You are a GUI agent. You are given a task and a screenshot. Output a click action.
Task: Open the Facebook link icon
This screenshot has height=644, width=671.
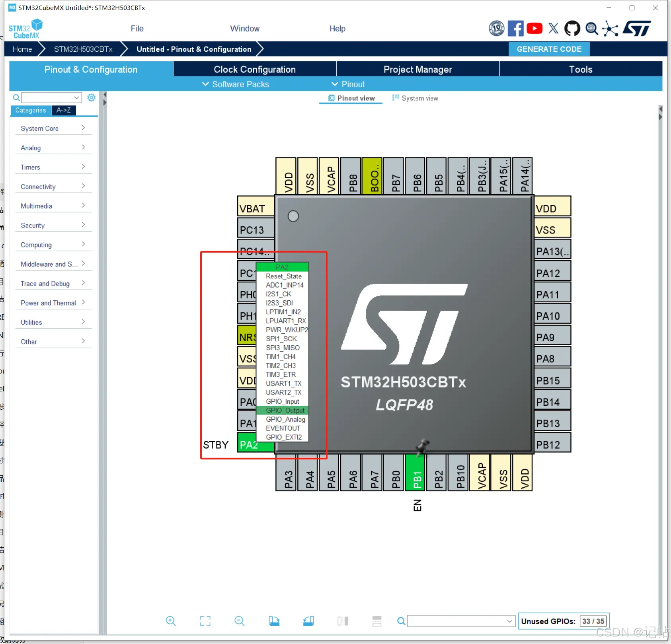(515, 28)
